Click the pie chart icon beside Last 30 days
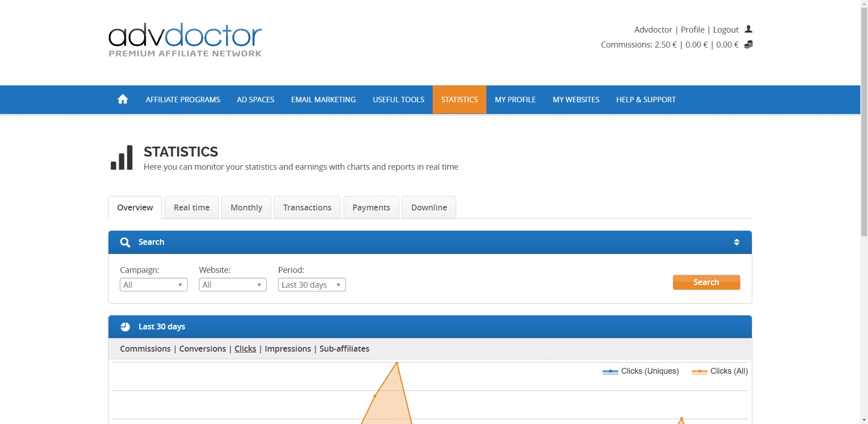 pos(125,327)
